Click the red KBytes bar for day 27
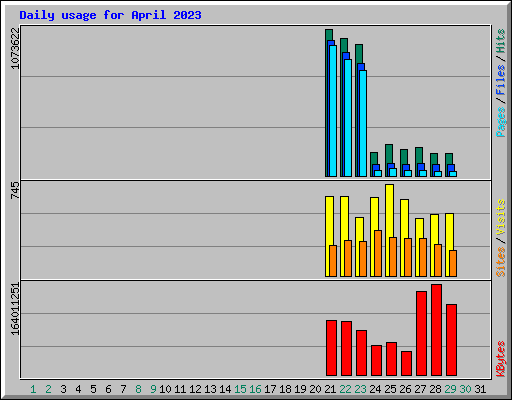Image resolution: width=512 pixels, height=400 pixels. coord(421,333)
